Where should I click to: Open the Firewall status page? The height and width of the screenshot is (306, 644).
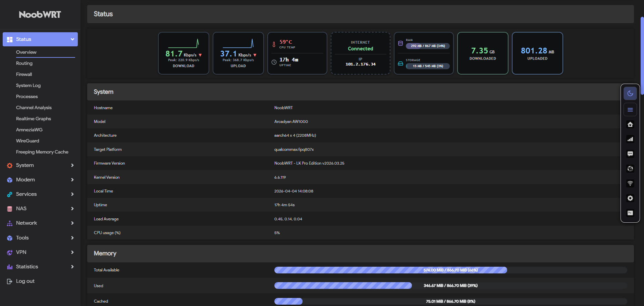click(x=24, y=74)
